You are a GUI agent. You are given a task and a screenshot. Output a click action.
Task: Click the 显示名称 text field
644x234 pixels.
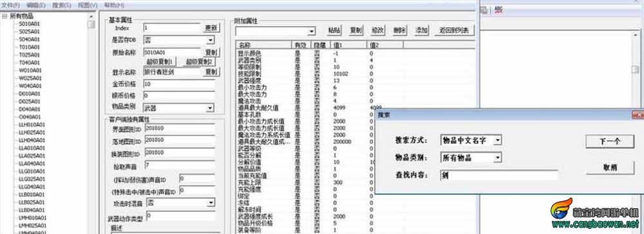[172, 72]
